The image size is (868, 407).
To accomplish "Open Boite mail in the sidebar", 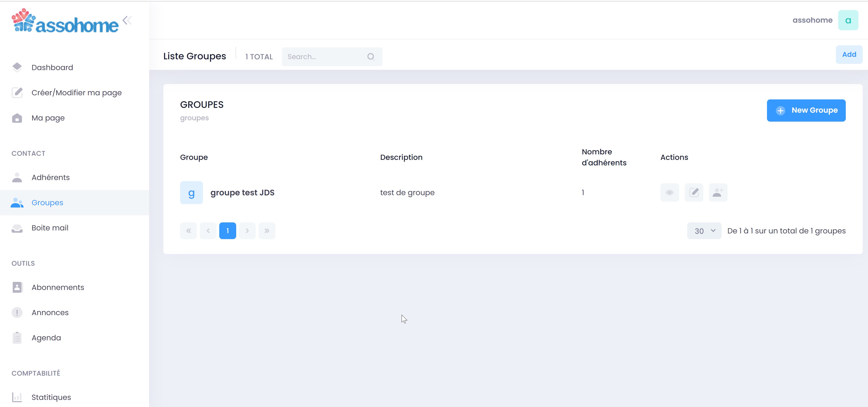I will click(50, 228).
